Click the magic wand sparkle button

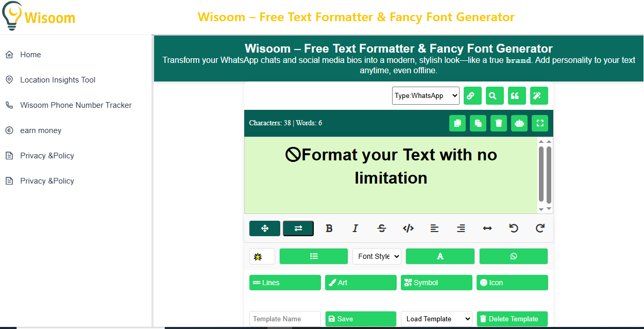pyautogui.click(x=539, y=95)
